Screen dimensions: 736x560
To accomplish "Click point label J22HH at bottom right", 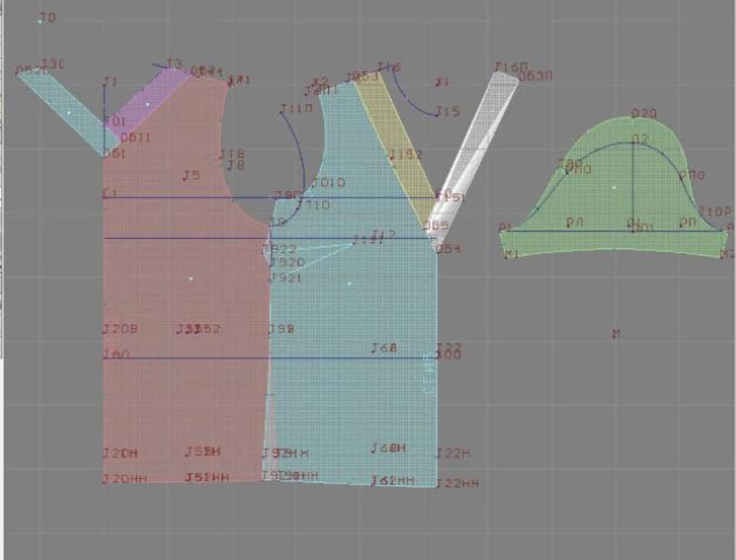I will (457, 483).
